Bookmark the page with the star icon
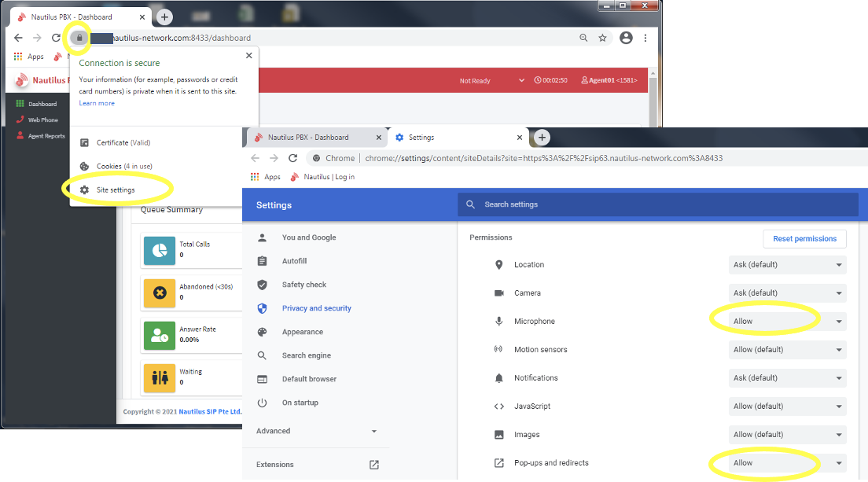The height and width of the screenshot is (482, 868). click(x=602, y=38)
